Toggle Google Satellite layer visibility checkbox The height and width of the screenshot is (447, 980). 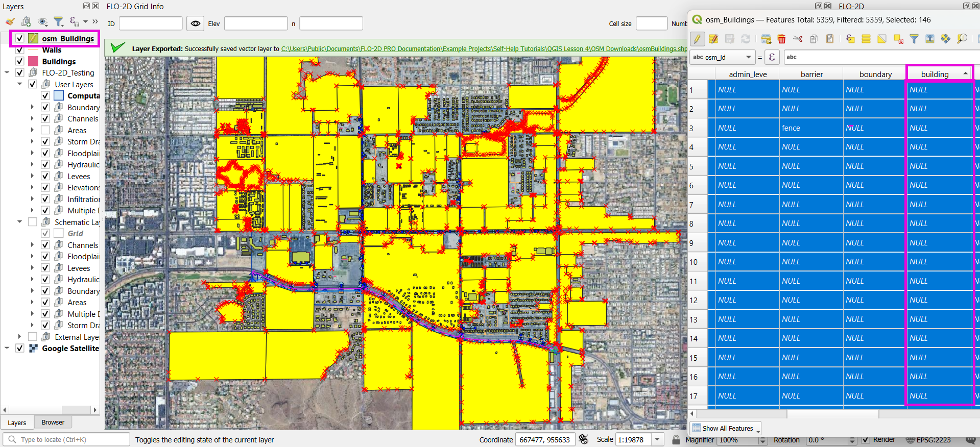[x=19, y=348]
